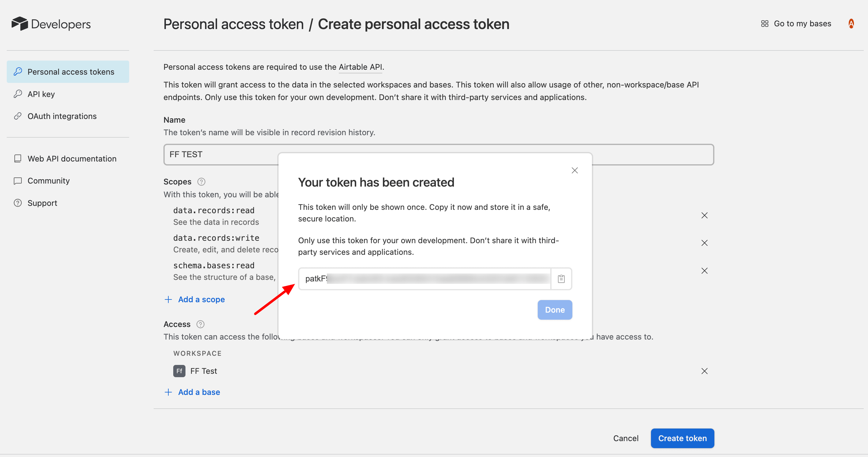Click inside the generated token field
868x457 pixels.
424,279
